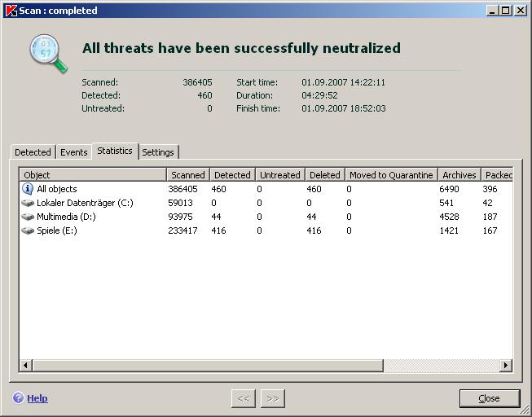Screen dimensions: 532x417
Task: Sort by Untreated column header
Action: [x=280, y=175]
